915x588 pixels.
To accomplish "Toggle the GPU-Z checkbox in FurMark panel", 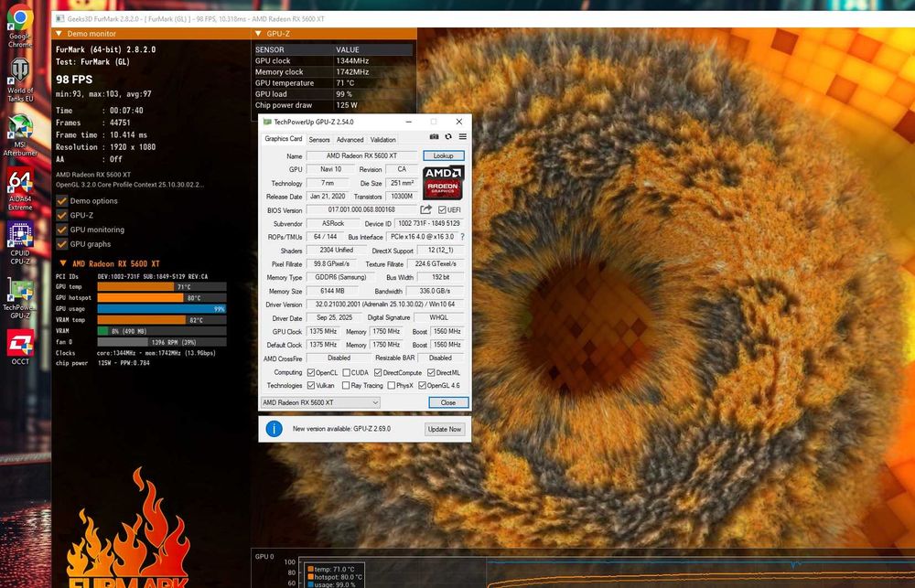I will 61,215.
